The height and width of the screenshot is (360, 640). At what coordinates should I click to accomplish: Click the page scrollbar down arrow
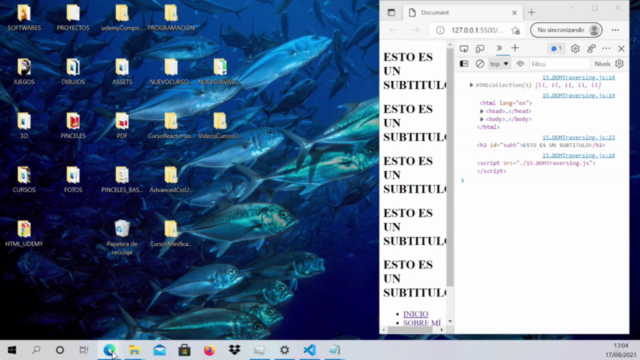[450, 322]
